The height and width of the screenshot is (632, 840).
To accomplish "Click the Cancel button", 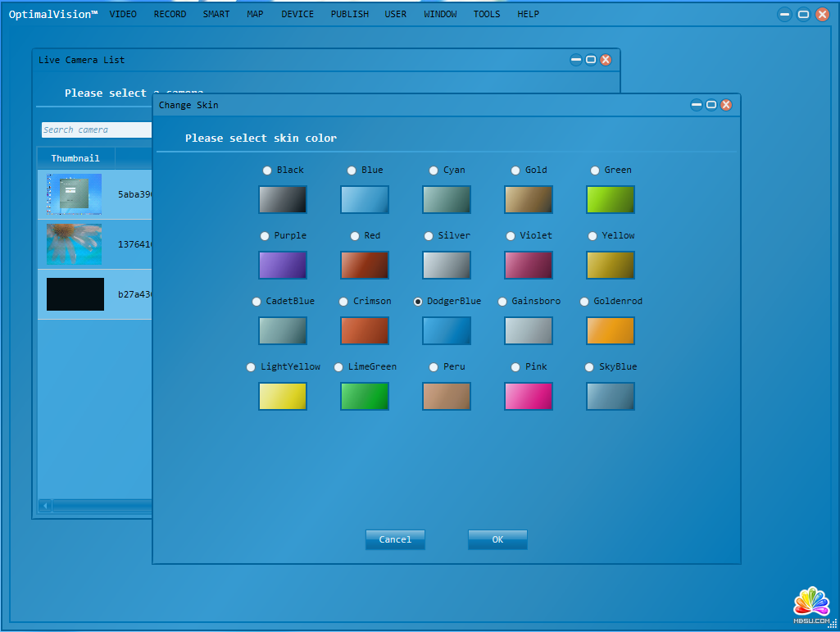I will click(395, 539).
